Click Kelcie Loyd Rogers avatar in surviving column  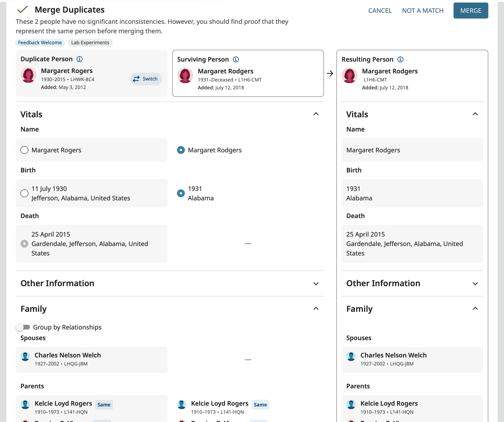pos(182,404)
